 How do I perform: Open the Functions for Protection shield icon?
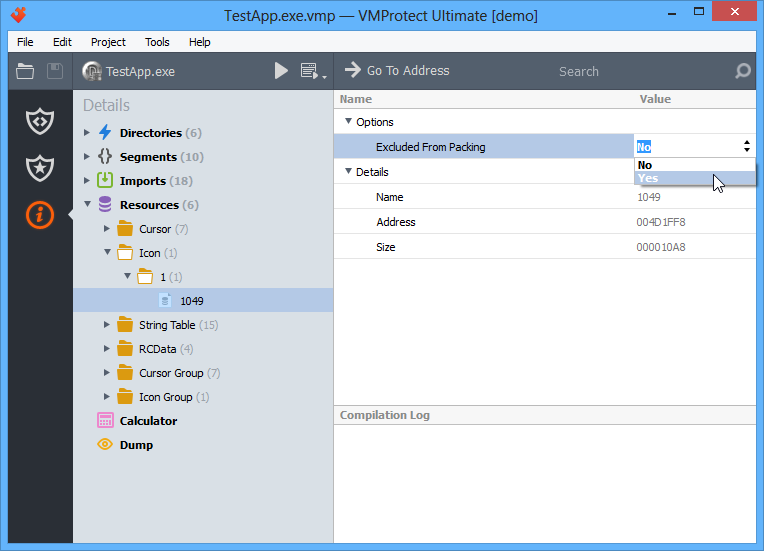coord(40,121)
